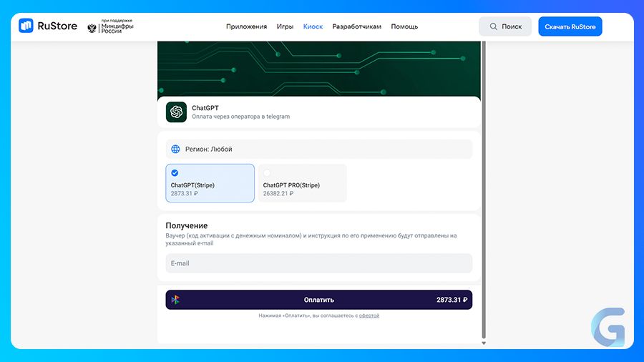644x362 pixels.
Task: Click the Скачать RuStore button
Action: tap(570, 26)
